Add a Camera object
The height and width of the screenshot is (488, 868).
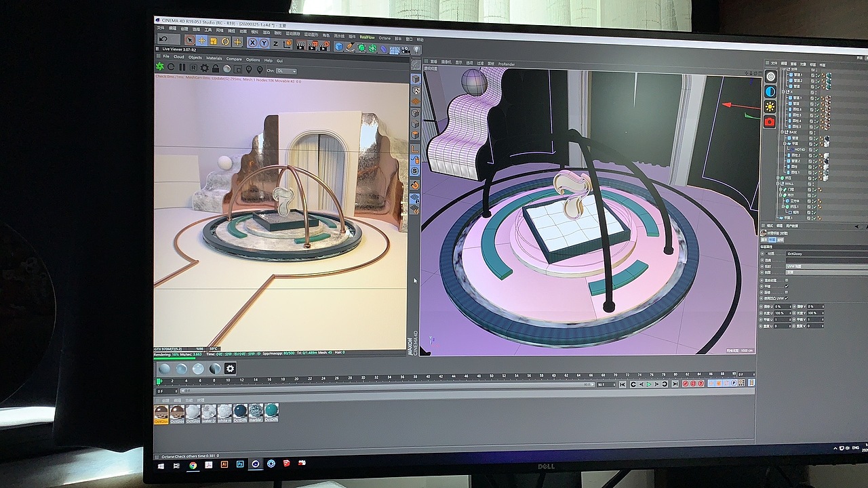406,49
